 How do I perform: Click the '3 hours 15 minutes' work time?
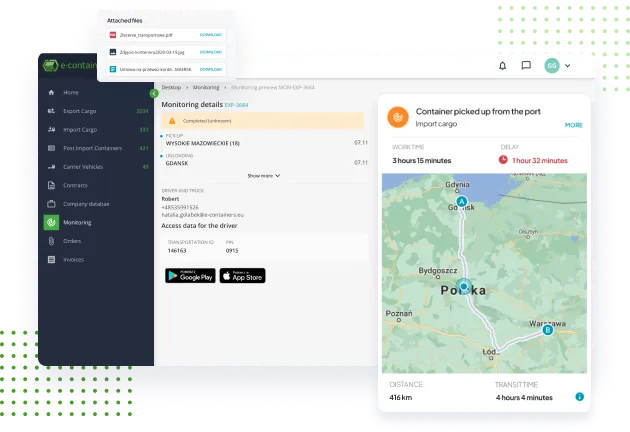click(421, 160)
